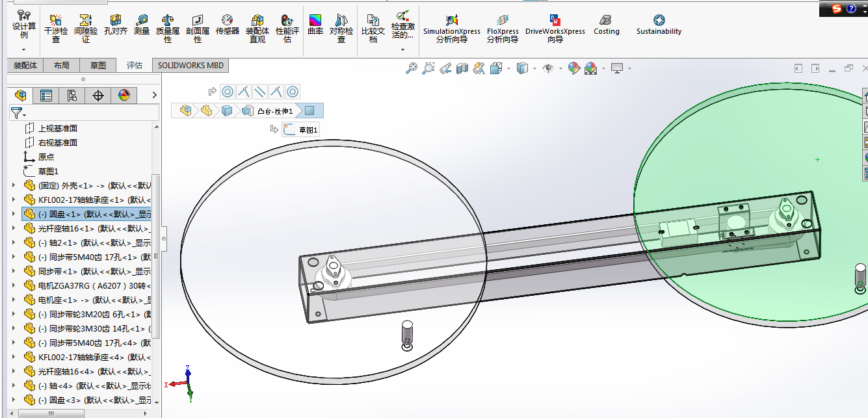Image resolution: width=868 pixels, height=418 pixels.
Task: Open the Hide/Show Items eye dropdown
Action: [x=560, y=68]
